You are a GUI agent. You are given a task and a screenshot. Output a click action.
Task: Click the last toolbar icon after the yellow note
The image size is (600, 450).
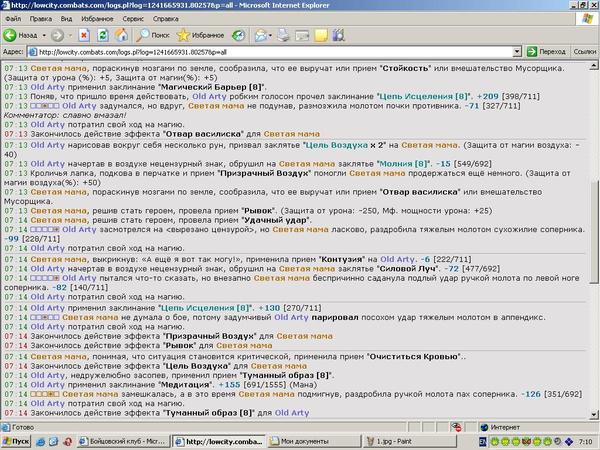[339, 35]
